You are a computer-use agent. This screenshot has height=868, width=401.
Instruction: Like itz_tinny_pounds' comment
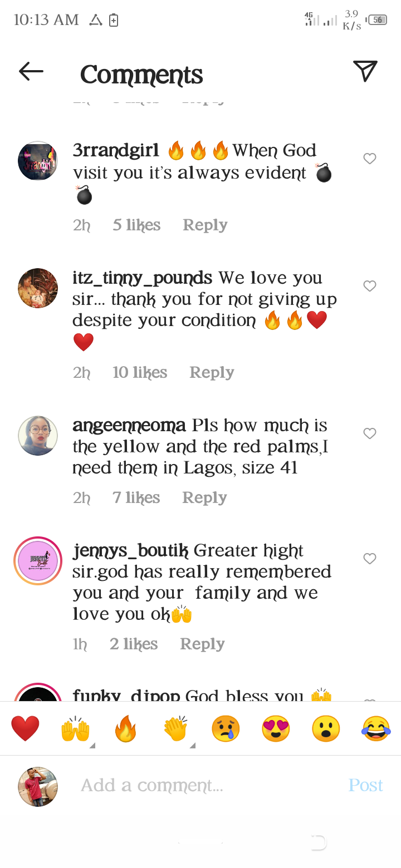[x=370, y=286]
